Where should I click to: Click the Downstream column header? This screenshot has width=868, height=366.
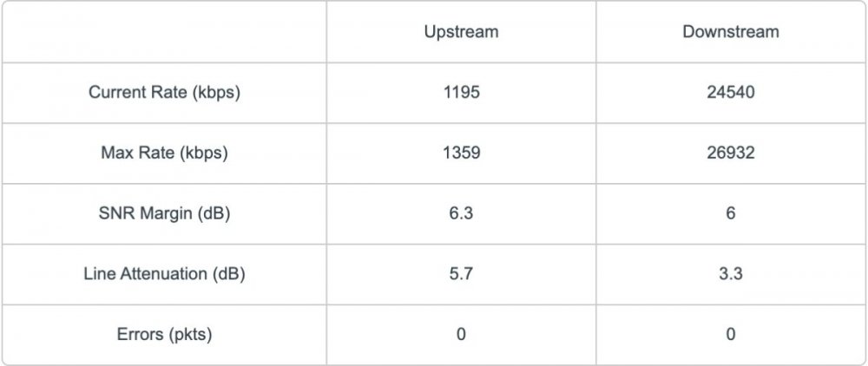coord(730,32)
